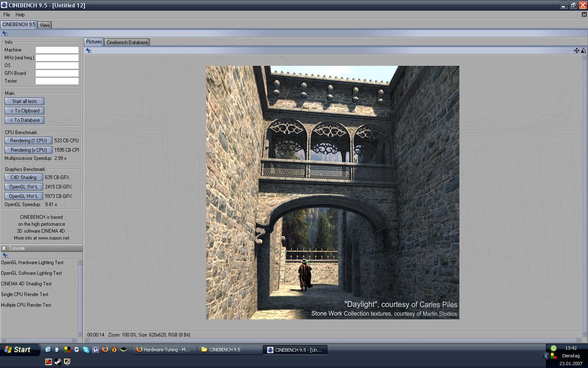Click the 1595 CB-CPU result value
This screenshot has width=588, height=368.
pos(67,150)
